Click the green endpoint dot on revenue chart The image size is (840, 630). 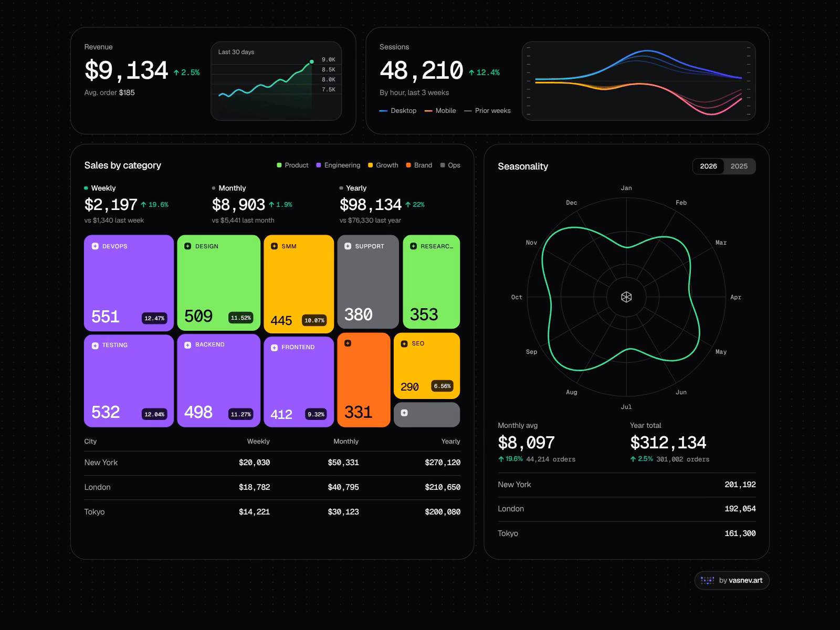point(312,62)
